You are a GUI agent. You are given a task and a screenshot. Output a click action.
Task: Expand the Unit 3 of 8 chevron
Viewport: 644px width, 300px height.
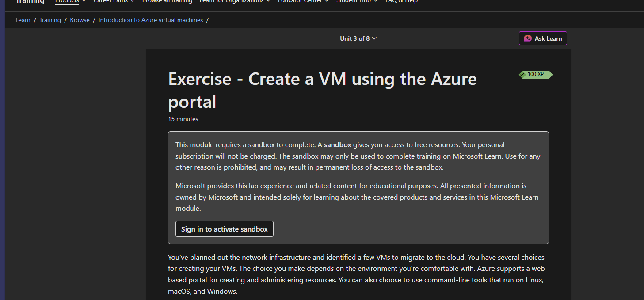[x=374, y=38]
